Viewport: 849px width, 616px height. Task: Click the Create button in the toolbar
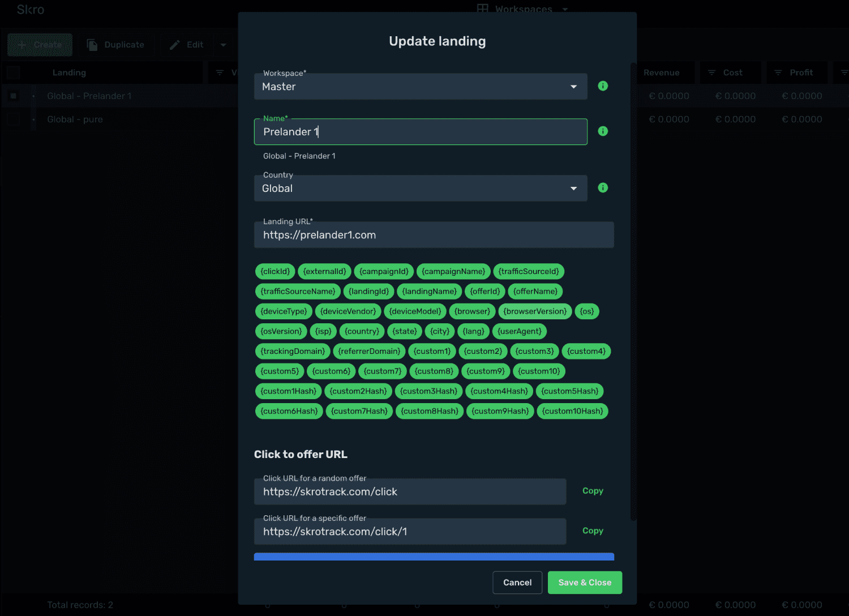pos(40,45)
